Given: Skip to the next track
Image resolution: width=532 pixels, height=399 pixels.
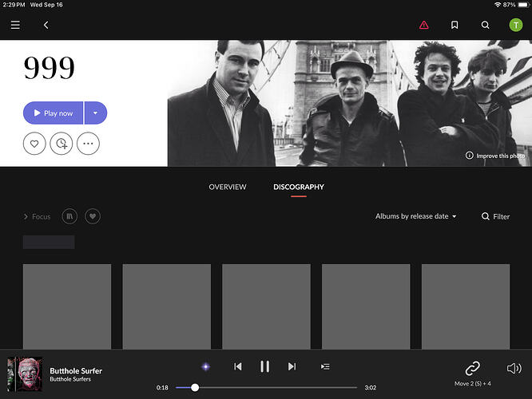Looking at the screenshot, I should pyautogui.click(x=292, y=366).
